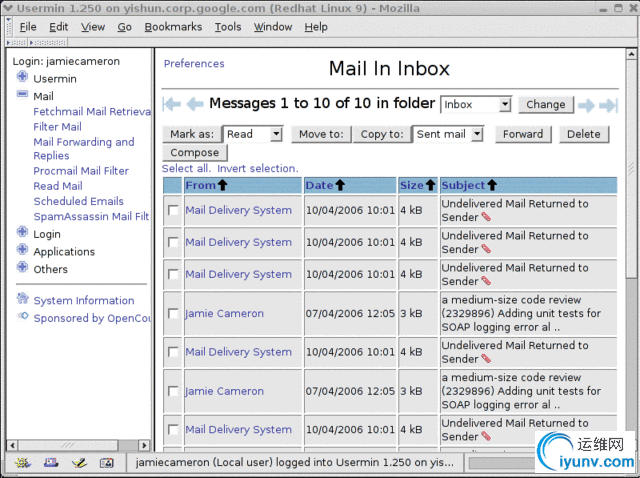This screenshot has height=478, width=640.
Task: Open the Tools menu
Action: coord(228,27)
